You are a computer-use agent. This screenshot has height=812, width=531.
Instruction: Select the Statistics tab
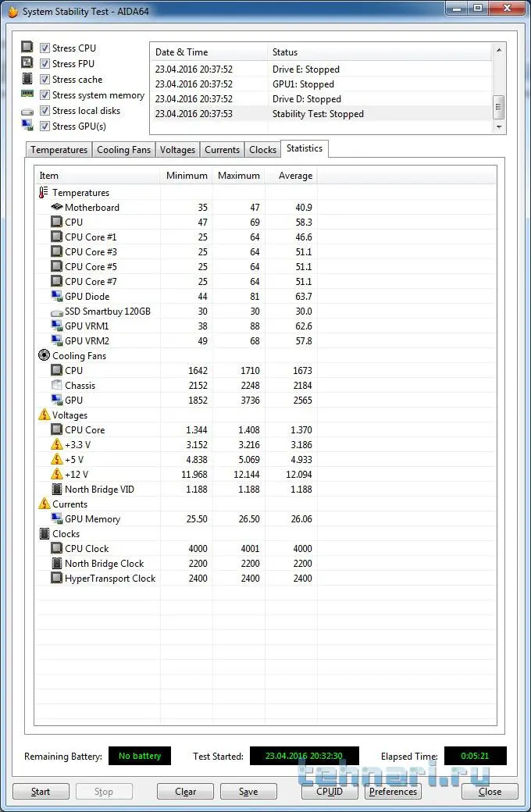(x=305, y=148)
